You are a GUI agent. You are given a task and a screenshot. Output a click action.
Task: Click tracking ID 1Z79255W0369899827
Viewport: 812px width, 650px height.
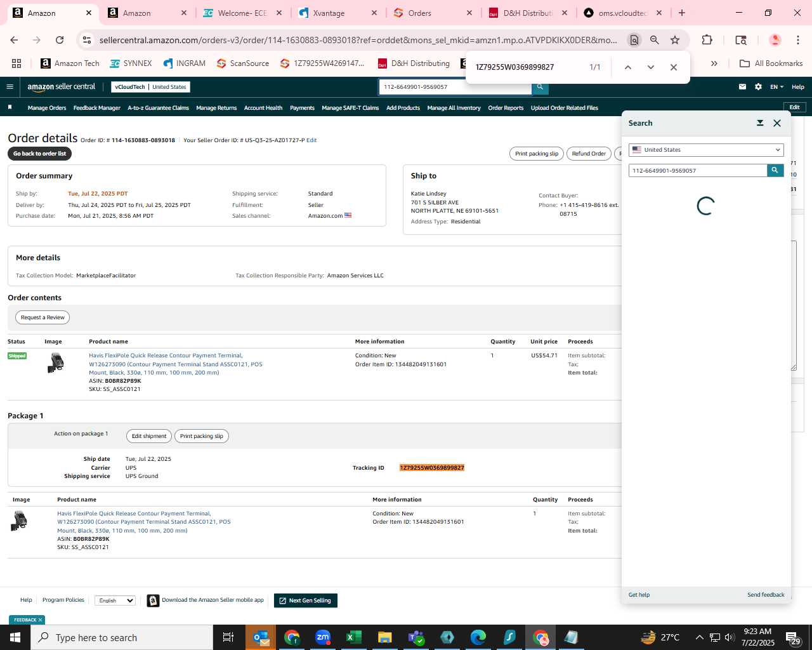click(432, 468)
